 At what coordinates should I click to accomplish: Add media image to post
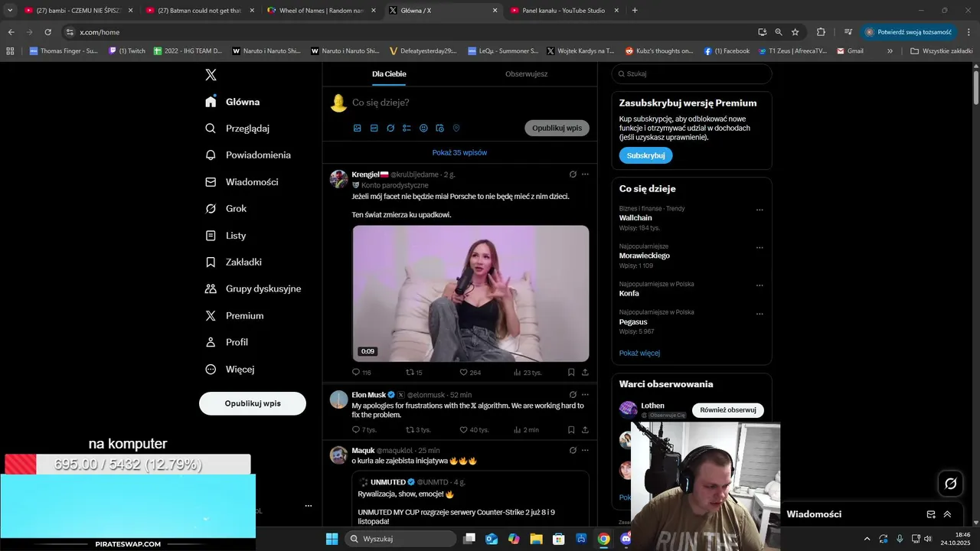coord(357,129)
